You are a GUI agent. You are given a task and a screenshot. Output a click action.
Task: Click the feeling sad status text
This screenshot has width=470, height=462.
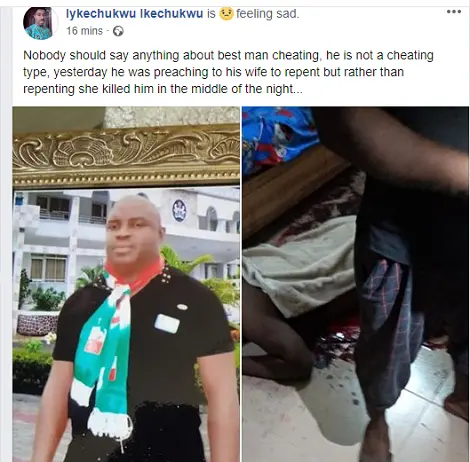click(x=268, y=14)
